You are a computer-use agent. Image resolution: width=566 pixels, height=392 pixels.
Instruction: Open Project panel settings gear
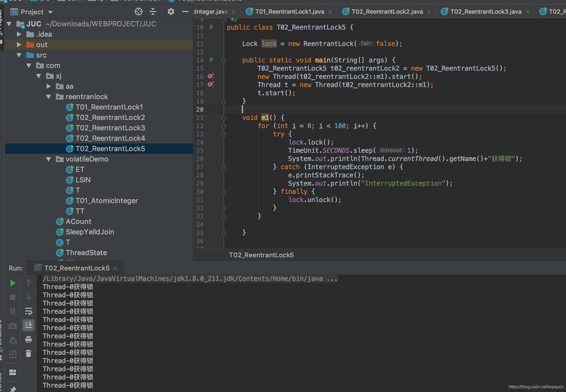171,11
